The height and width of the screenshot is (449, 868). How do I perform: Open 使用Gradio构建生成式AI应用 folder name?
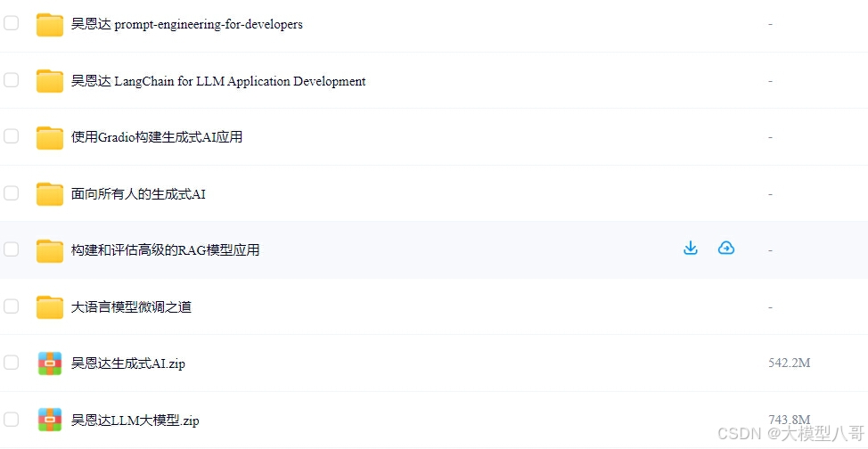click(x=157, y=136)
